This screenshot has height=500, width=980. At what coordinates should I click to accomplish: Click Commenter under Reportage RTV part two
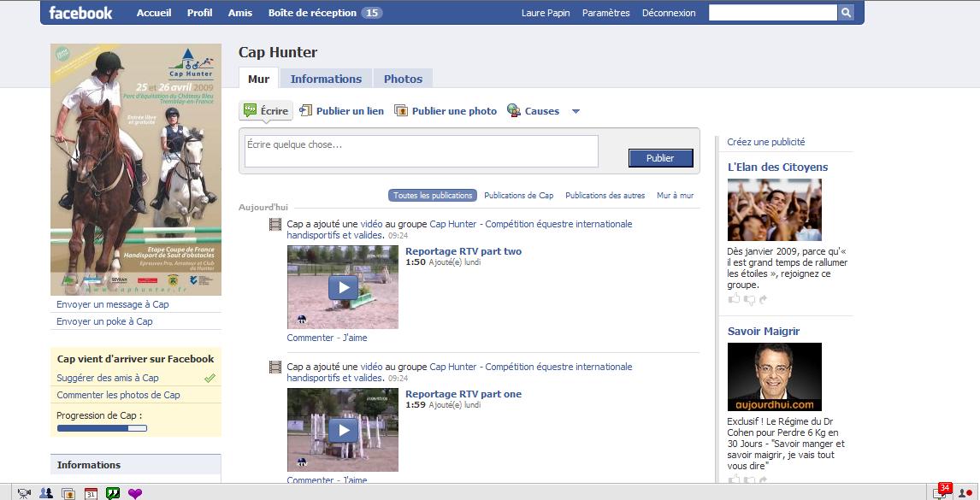pyautogui.click(x=310, y=338)
